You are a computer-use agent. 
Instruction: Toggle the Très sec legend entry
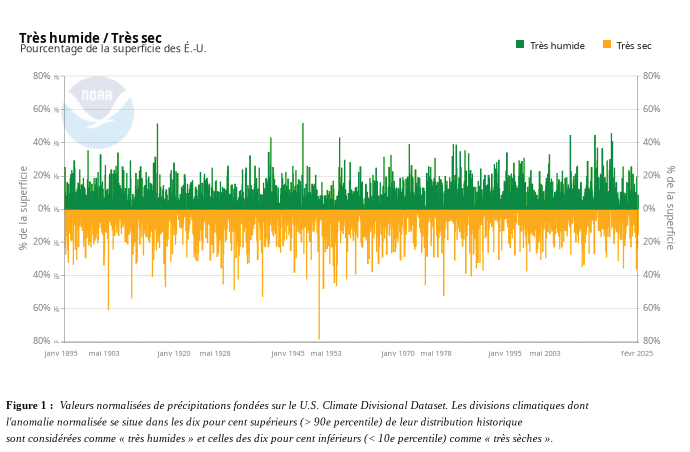[x=627, y=45]
